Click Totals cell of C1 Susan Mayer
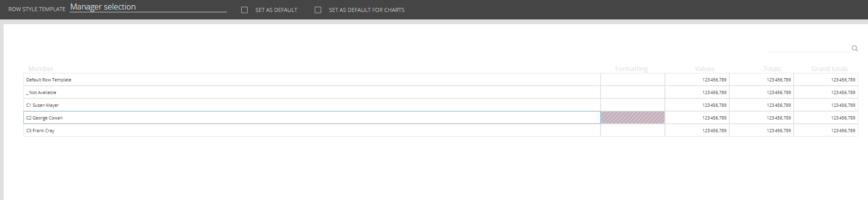This screenshot has height=200, width=868. tap(761, 105)
